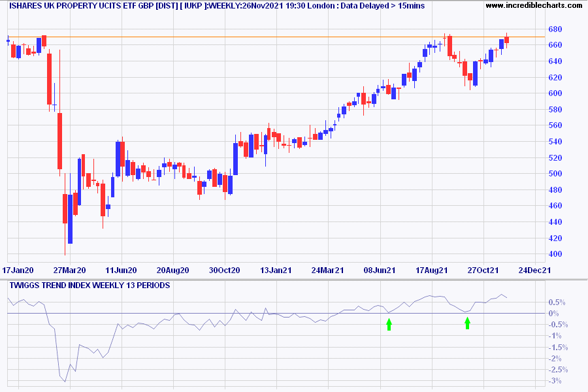Viewport: 588px width, 392px height.
Task: Click the 30Oct20 date label
Action: [x=224, y=270]
